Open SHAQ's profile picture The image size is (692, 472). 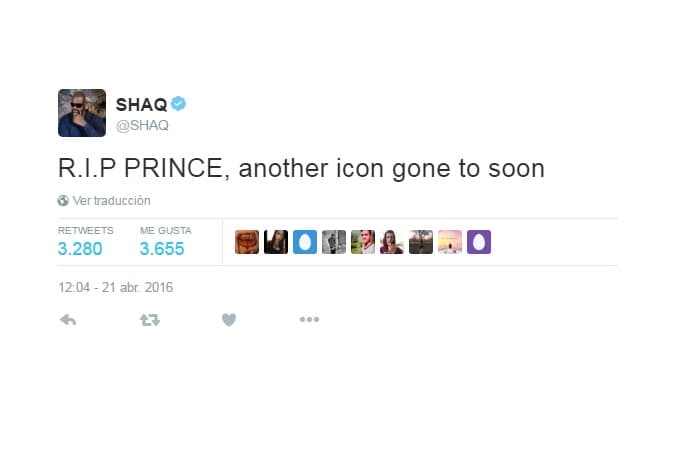82,113
